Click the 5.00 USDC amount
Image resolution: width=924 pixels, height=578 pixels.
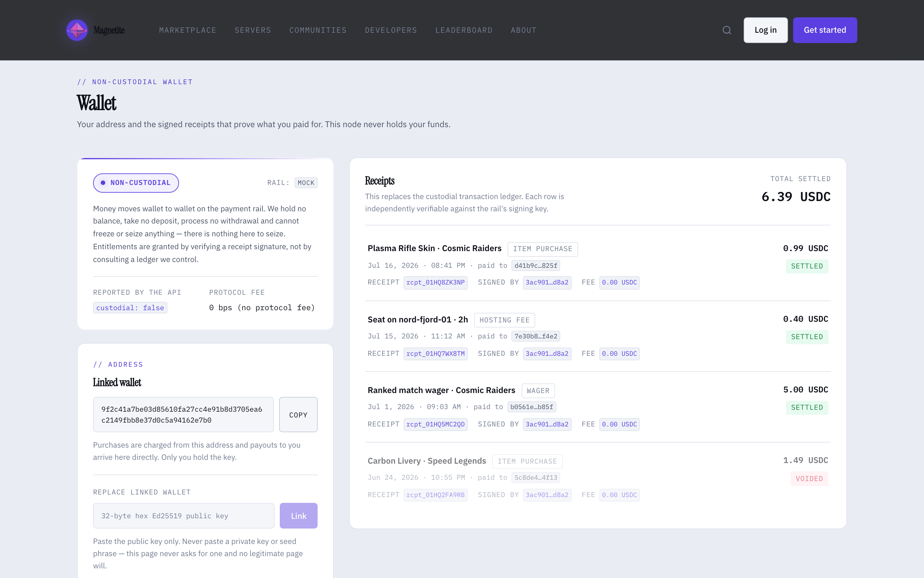click(x=805, y=390)
